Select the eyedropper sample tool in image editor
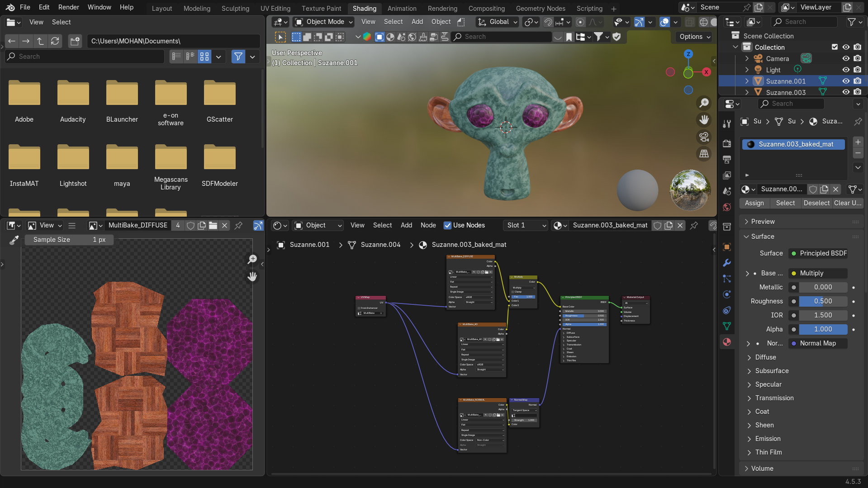Screen dimensions: 868x488 coord(14,240)
